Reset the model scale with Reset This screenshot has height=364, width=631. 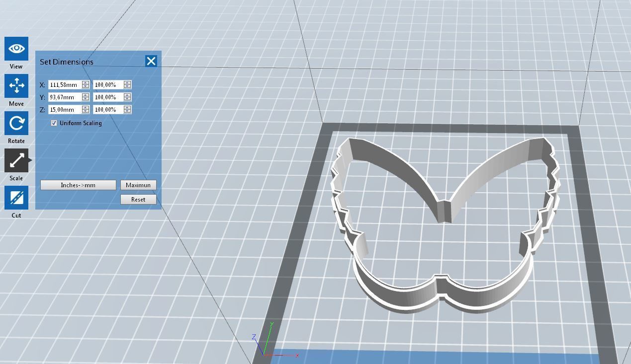138,199
